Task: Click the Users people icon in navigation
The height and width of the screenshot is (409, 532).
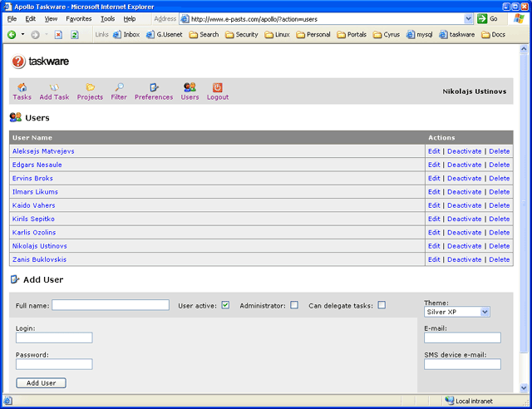Action: [x=190, y=87]
